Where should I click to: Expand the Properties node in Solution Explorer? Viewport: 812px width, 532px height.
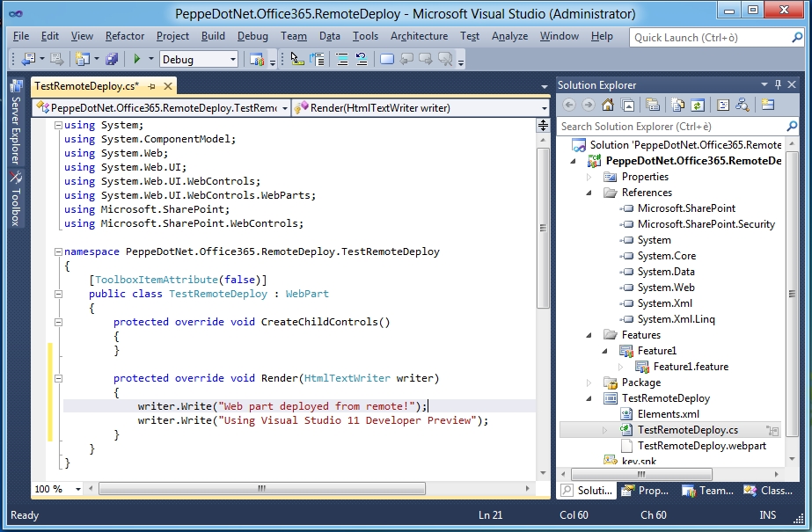(x=589, y=177)
